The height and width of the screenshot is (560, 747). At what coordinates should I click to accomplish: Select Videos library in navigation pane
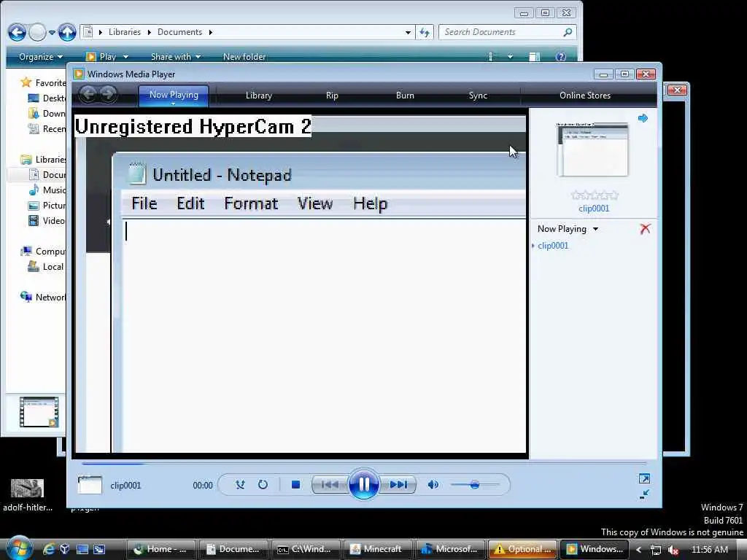tap(47, 220)
